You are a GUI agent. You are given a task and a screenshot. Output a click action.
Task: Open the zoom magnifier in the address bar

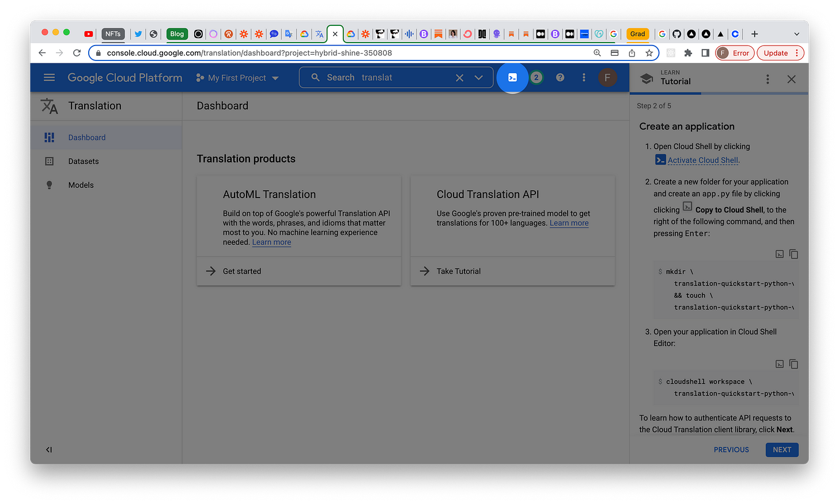pos(598,53)
